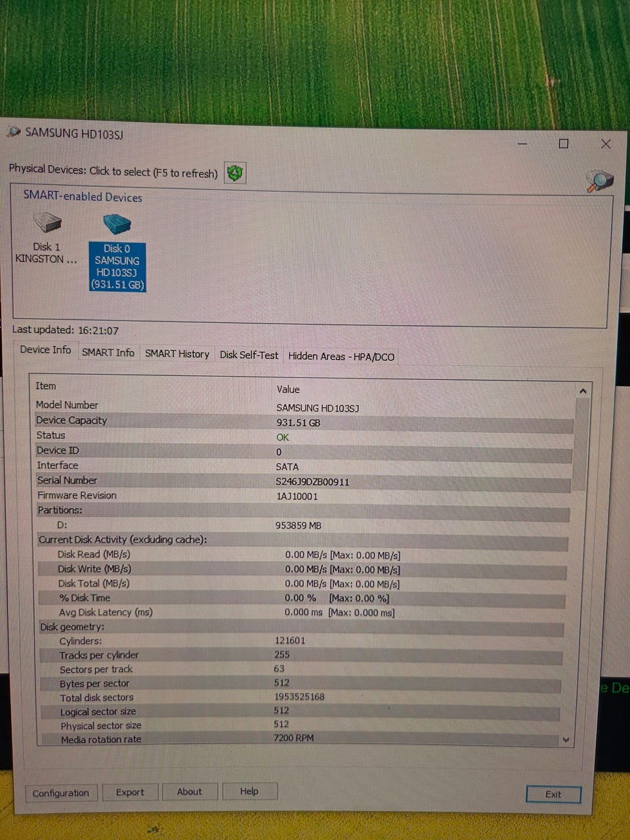Select the Disk Read (MB/s) row
The height and width of the screenshot is (840, 630).
(302, 555)
